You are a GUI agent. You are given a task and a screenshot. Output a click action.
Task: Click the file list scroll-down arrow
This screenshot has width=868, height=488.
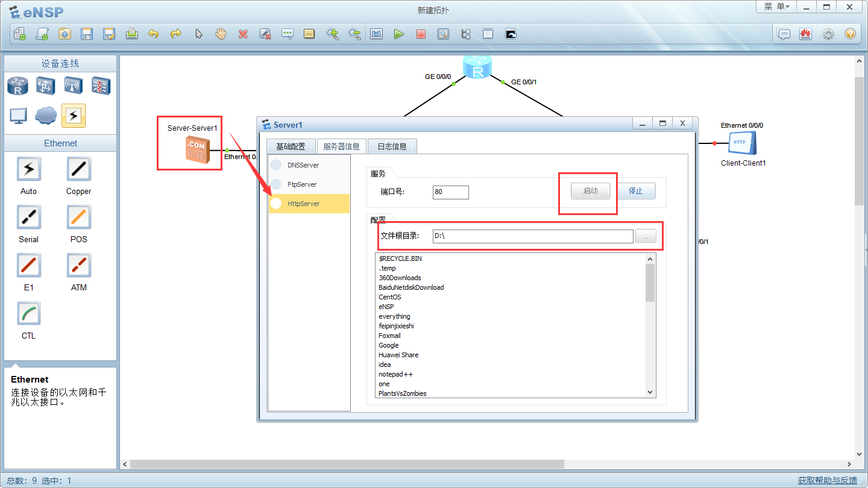click(x=650, y=392)
